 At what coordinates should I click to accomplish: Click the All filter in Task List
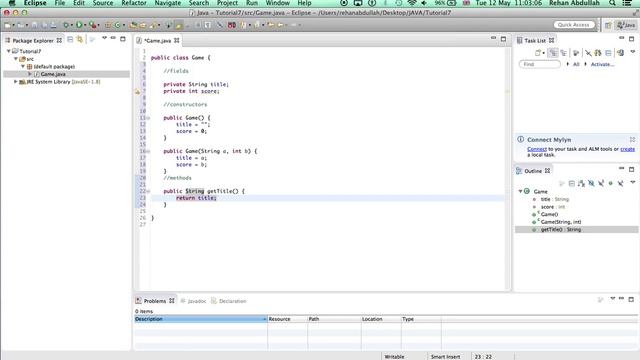[x=576, y=64]
